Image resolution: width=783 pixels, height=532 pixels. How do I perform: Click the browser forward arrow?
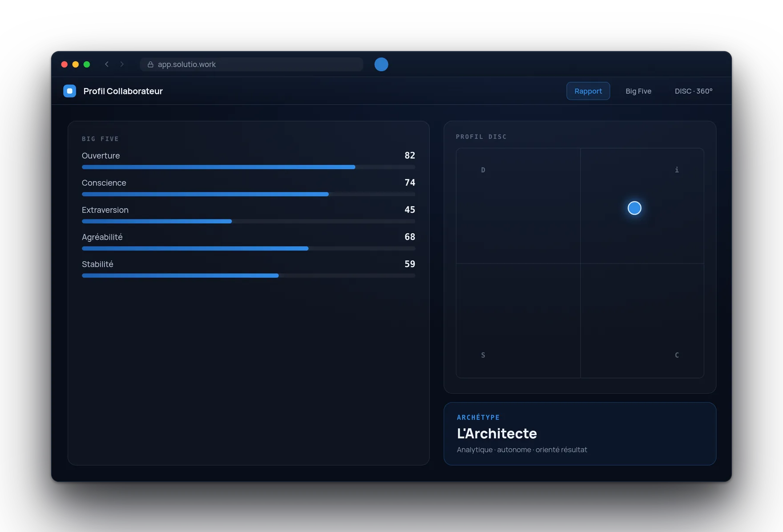pyautogui.click(x=122, y=64)
